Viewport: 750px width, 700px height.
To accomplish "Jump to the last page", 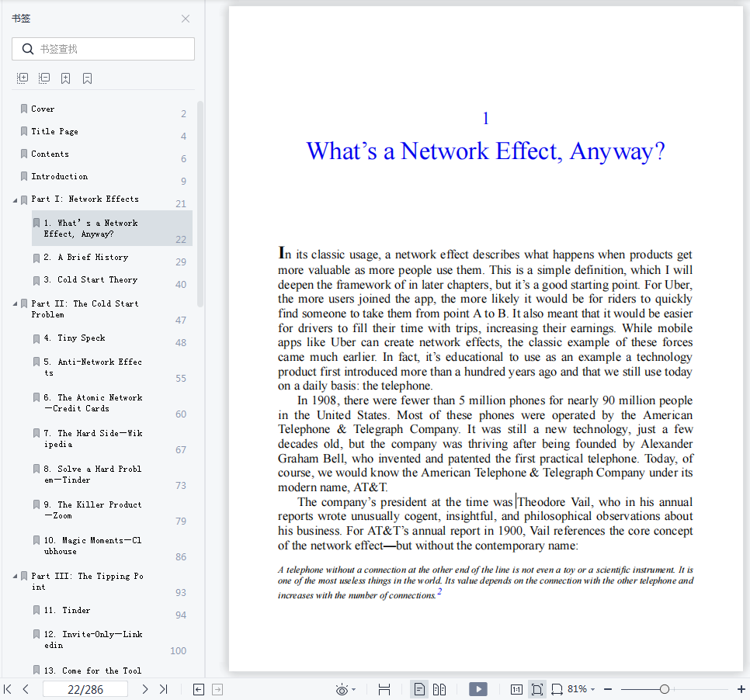I will (x=164, y=689).
